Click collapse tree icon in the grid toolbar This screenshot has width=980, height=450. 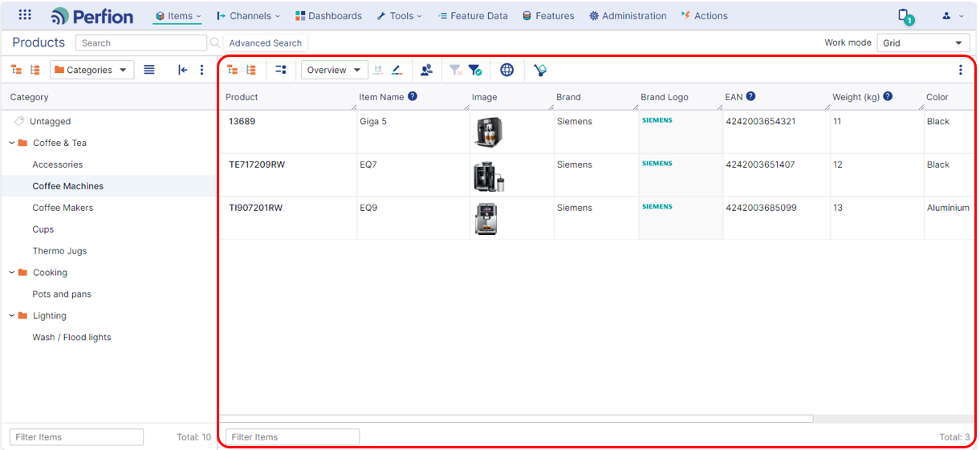tap(251, 70)
